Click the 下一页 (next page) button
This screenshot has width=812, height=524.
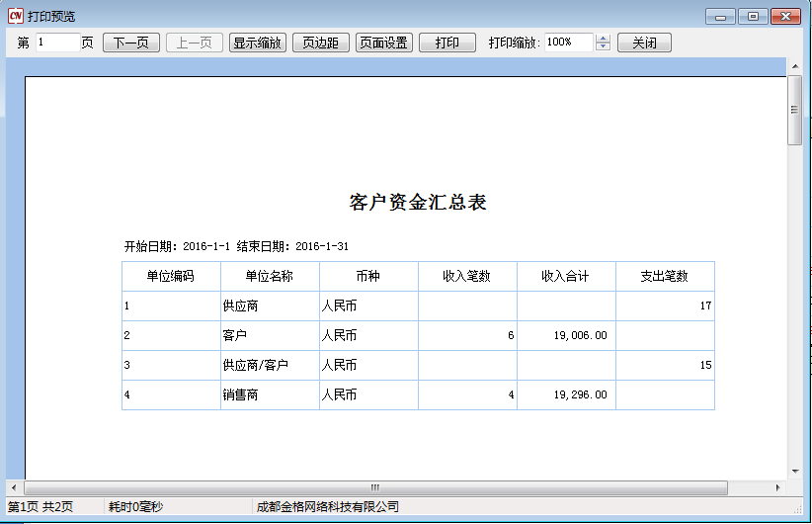click(x=130, y=44)
